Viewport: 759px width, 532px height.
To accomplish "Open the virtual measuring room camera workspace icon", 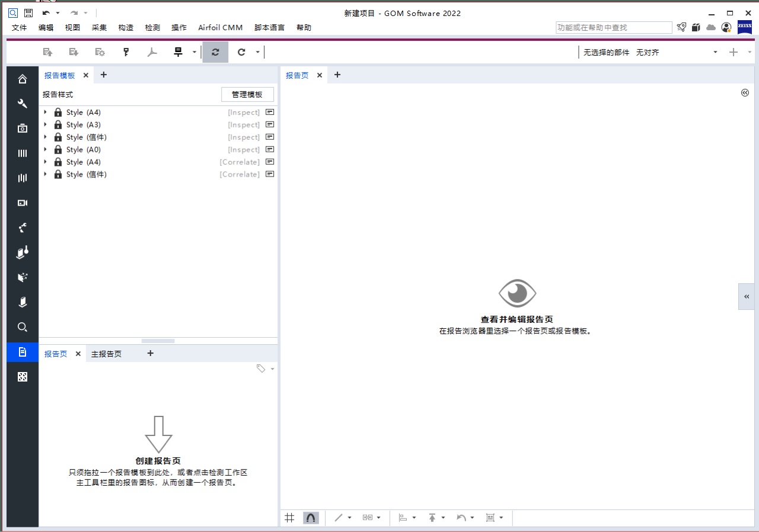I will 22,203.
